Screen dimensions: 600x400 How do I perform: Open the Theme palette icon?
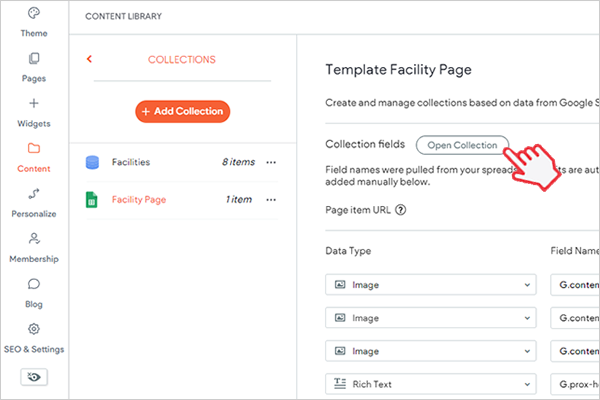pos(34,14)
